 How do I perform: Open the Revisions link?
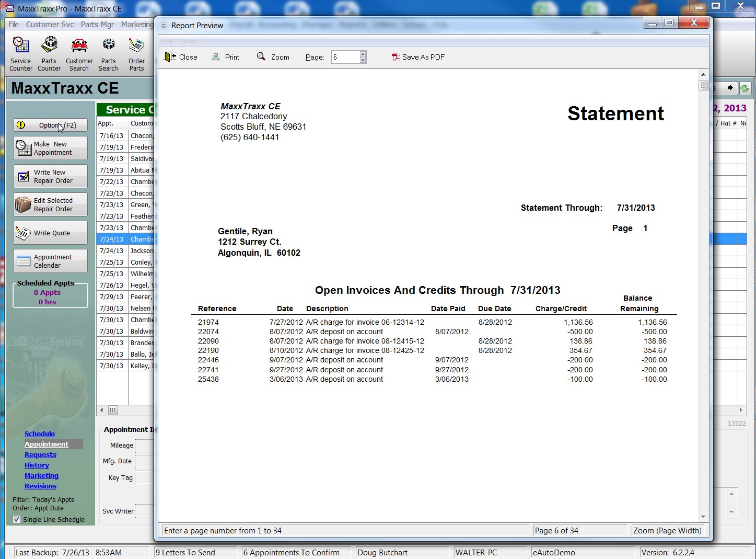coord(40,486)
